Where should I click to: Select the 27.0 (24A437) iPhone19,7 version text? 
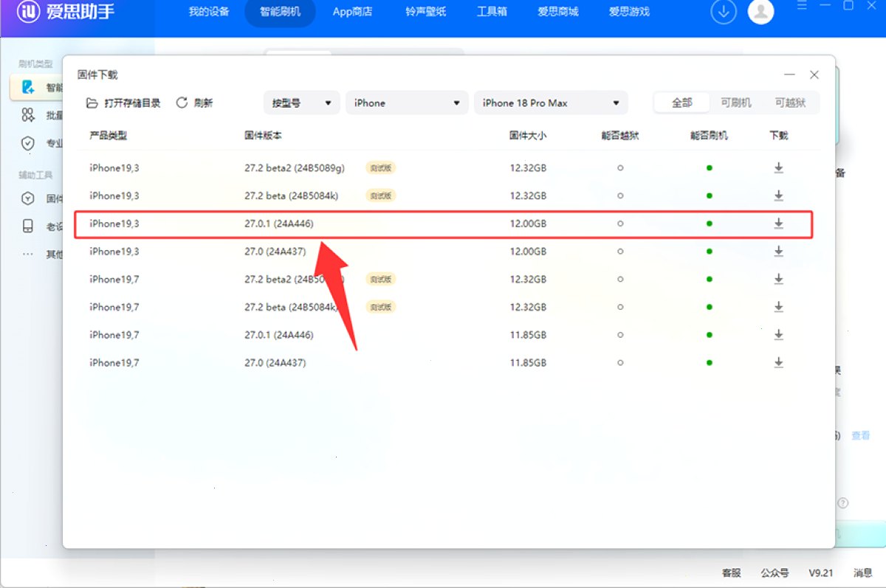(x=275, y=362)
